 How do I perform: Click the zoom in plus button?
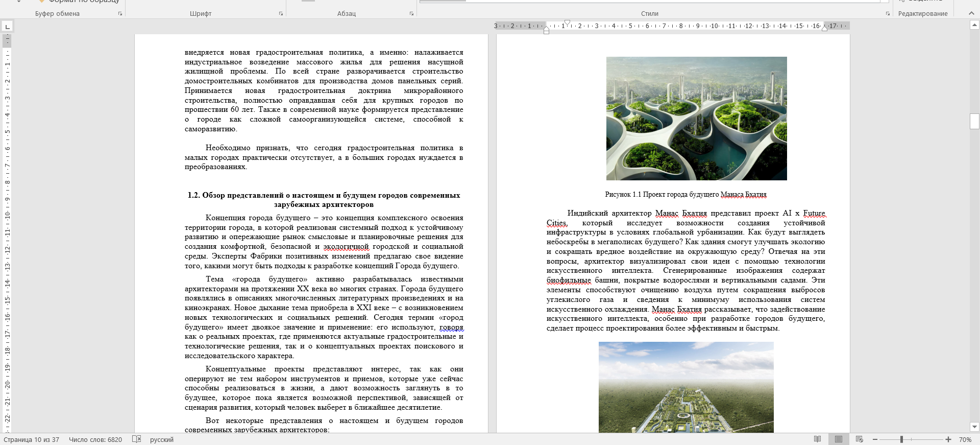pyautogui.click(x=948, y=439)
